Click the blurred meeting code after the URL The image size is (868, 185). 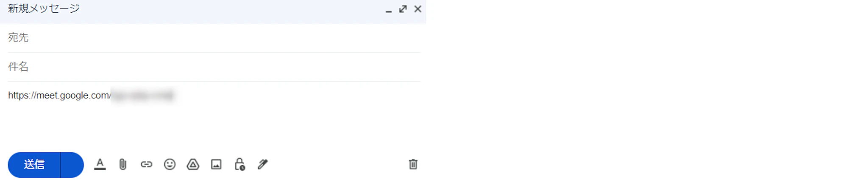point(143,96)
